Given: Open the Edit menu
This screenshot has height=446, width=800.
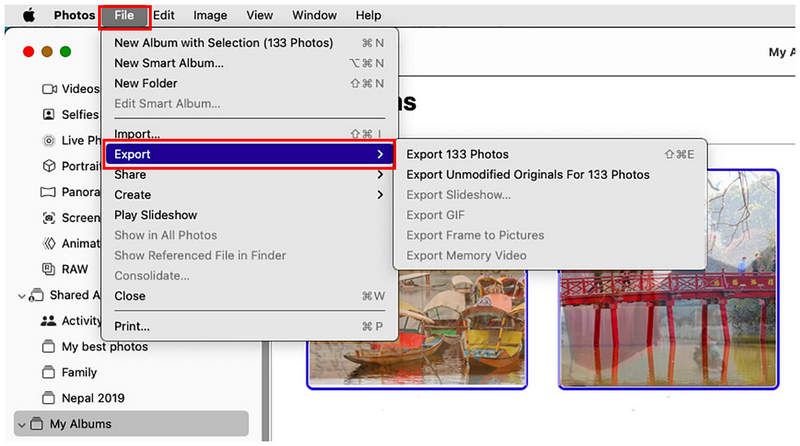Looking at the screenshot, I should [164, 15].
